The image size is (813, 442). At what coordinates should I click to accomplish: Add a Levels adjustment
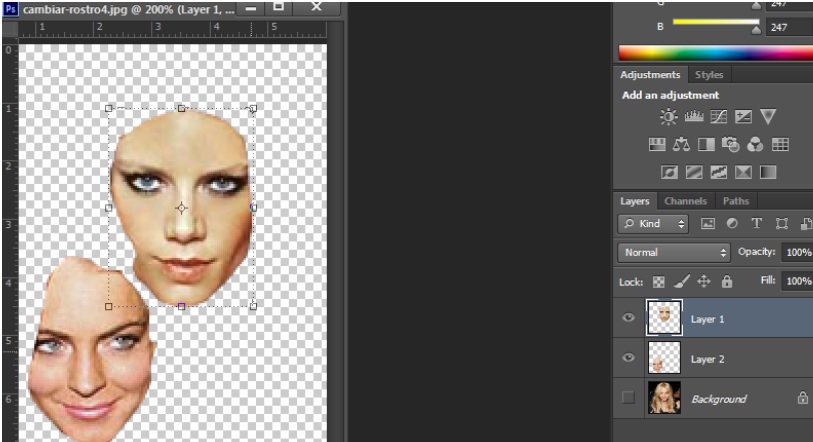pyautogui.click(x=693, y=117)
